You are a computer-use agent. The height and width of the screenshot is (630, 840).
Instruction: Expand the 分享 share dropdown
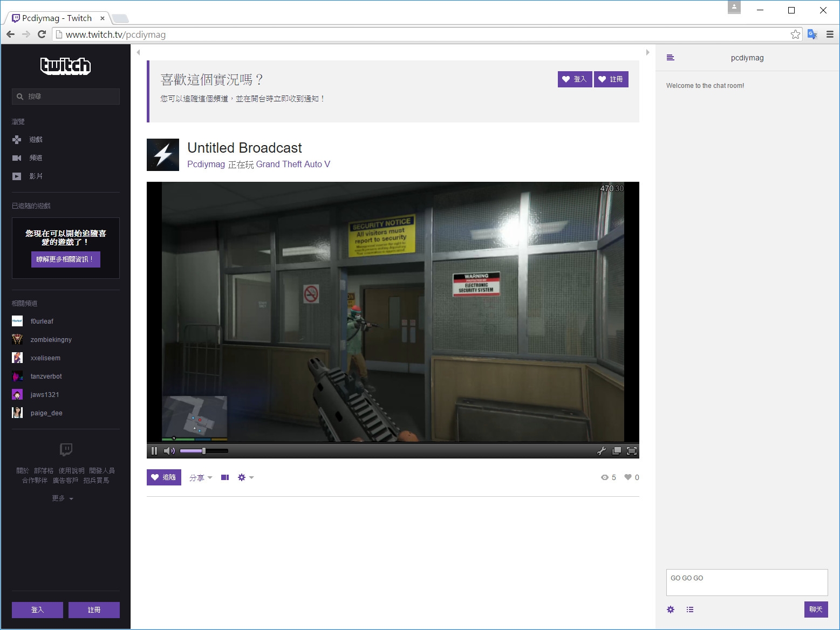click(201, 478)
